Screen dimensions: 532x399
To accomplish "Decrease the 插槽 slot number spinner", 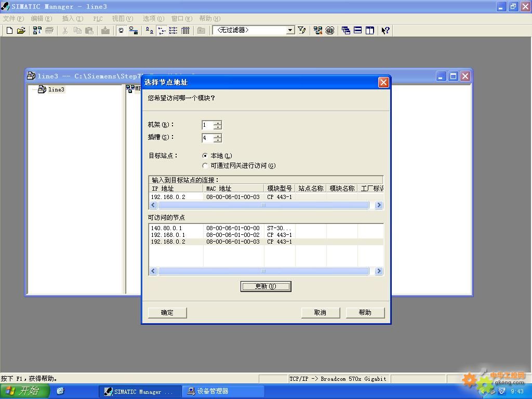I will tap(218, 140).
